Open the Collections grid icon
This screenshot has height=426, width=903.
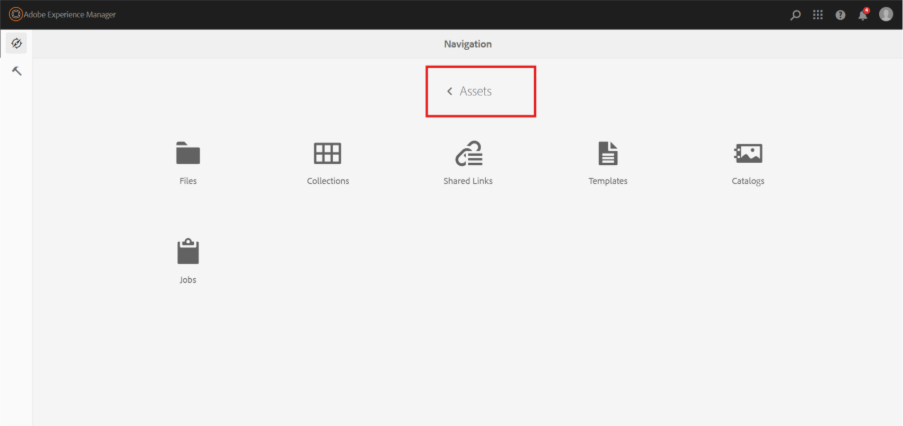point(328,153)
